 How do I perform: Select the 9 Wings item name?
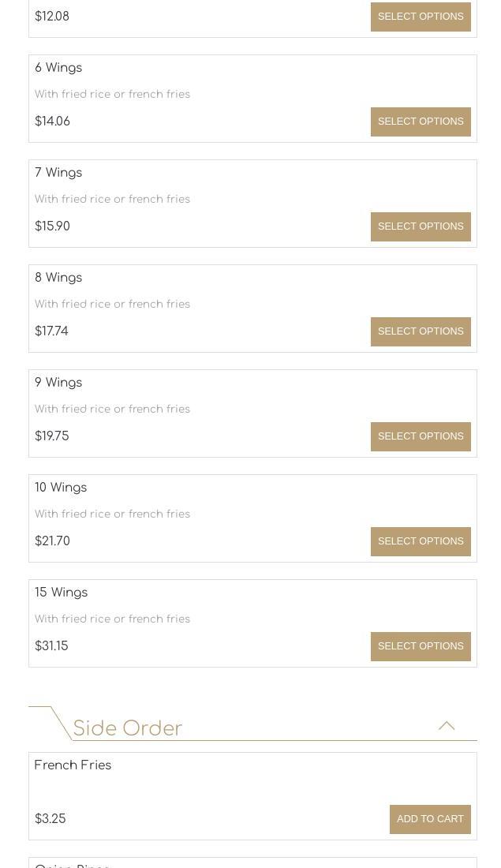58,383
